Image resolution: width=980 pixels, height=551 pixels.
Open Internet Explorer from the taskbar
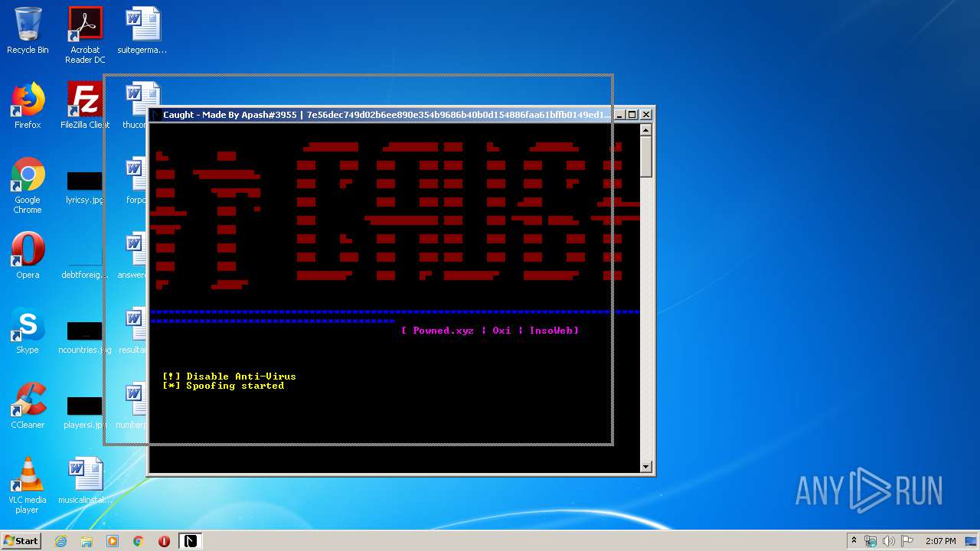click(x=61, y=541)
